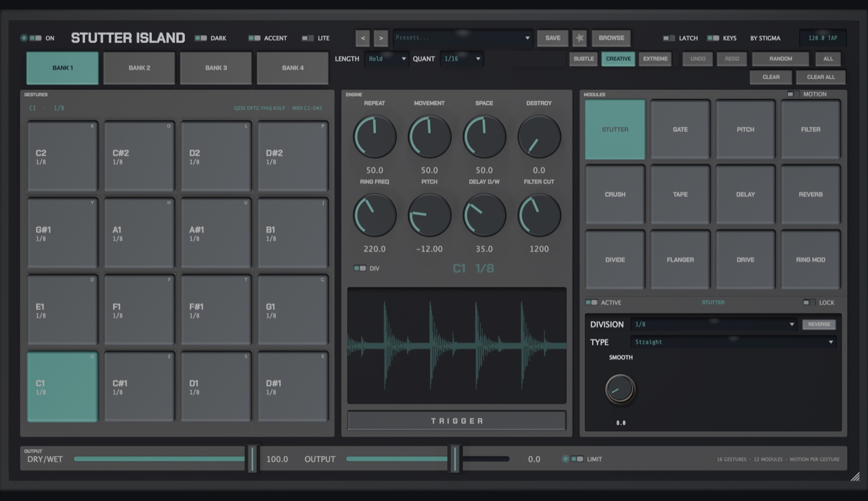Image resolution: width=868 pixels, height=501 pixels.
Task: Select the Ring Mod module pad
Action: (x=810, y=259)
